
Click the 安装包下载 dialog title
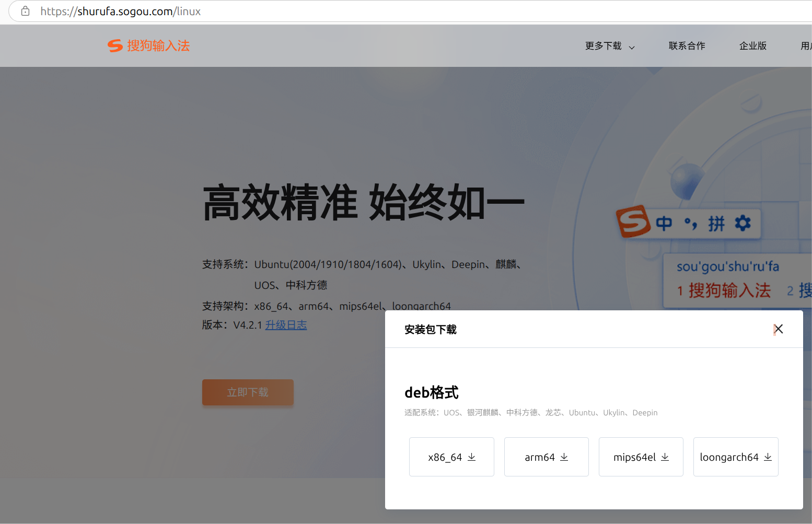tap(431, 330)
